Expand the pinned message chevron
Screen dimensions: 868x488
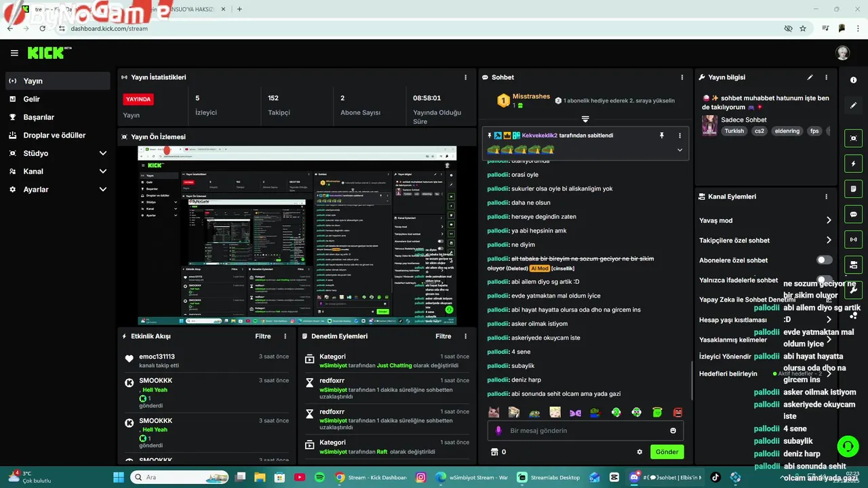pos(679,150)
